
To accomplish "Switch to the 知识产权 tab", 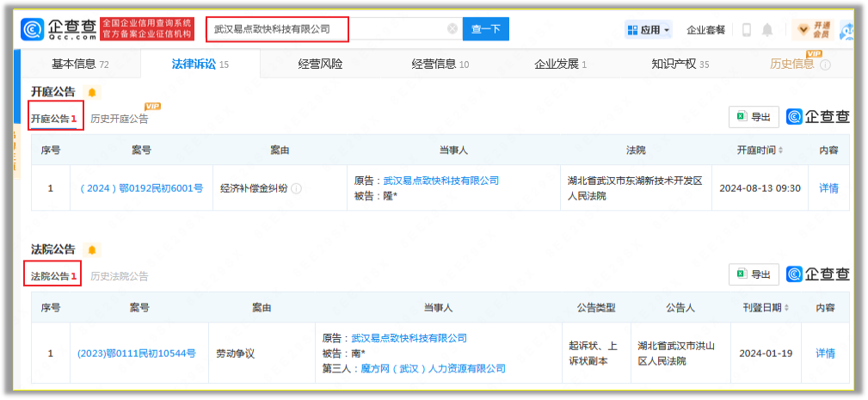I will point(680,65).
